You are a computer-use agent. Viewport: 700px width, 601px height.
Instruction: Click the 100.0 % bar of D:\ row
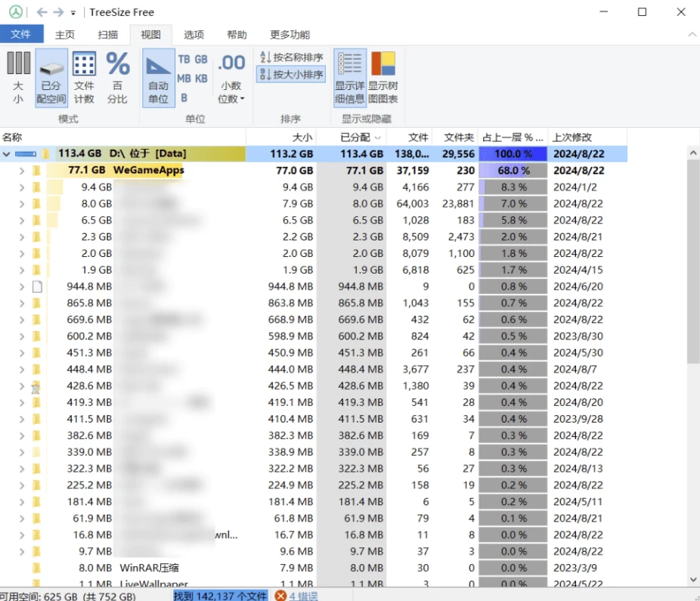(513, 154)
